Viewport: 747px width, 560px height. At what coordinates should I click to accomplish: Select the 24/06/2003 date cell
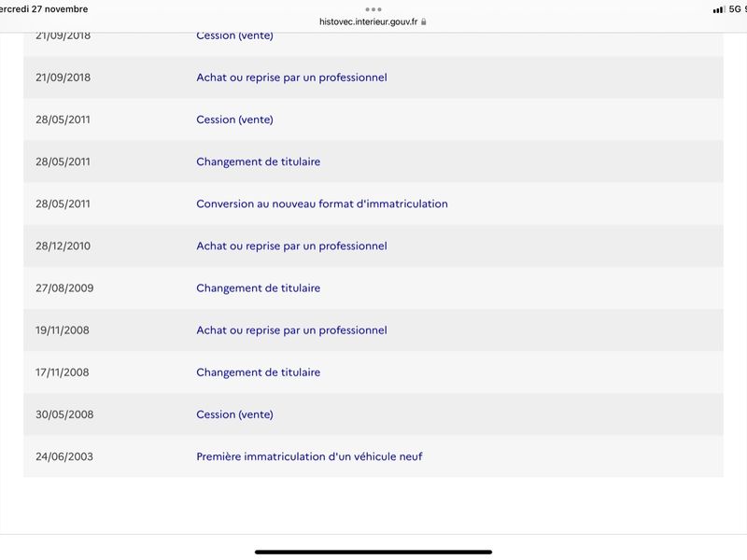click(x=64, y=456)
